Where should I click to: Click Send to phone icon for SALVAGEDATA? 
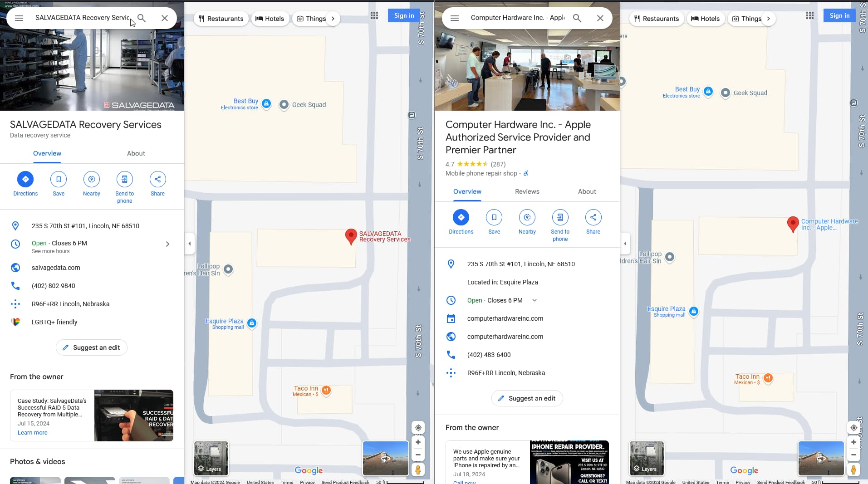pyautogui.click(x=125, y=179)
